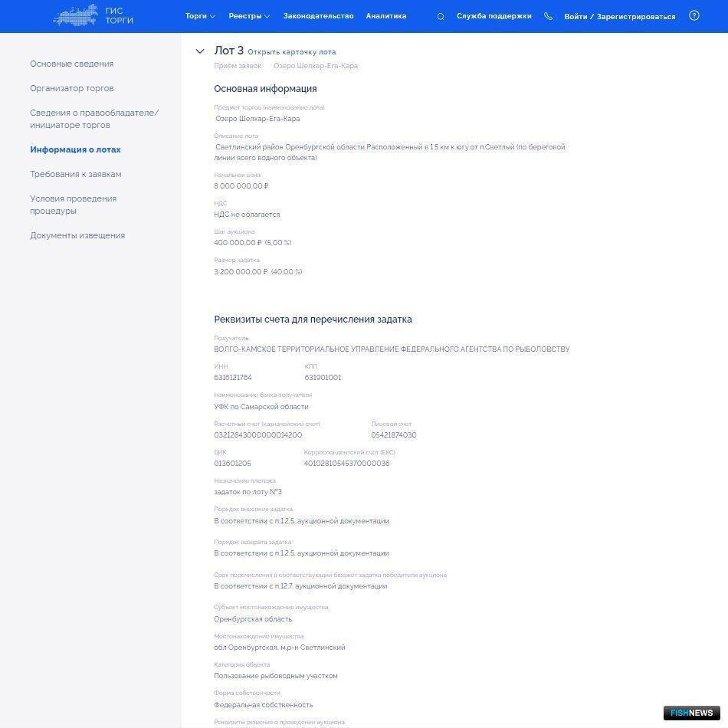
Task: Expand the Торги dropdown menu
Action: point(200,16)
